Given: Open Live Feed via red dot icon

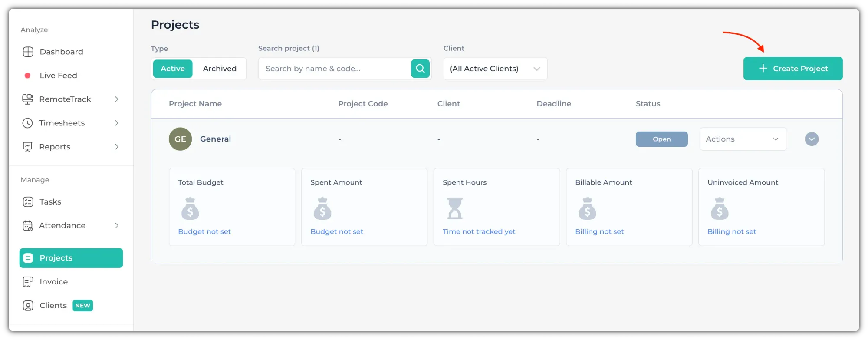Looking at the screenshot, I should pos(27,76).
